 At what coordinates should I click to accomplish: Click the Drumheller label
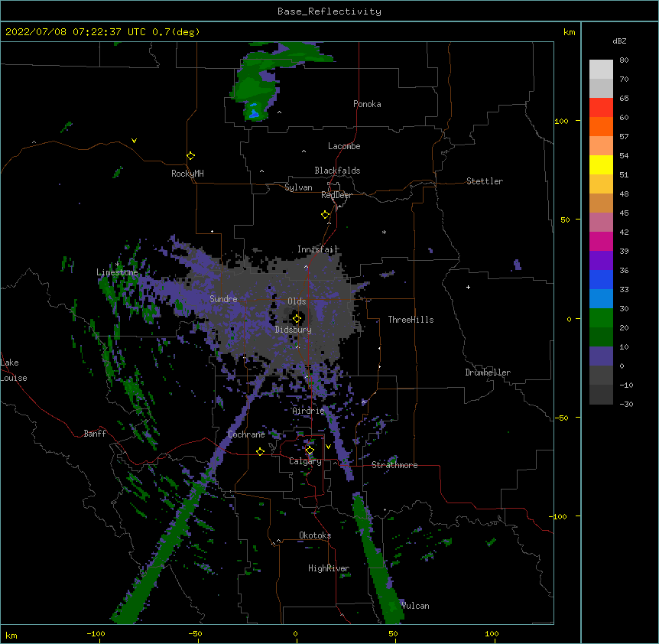tap(488, 372)
